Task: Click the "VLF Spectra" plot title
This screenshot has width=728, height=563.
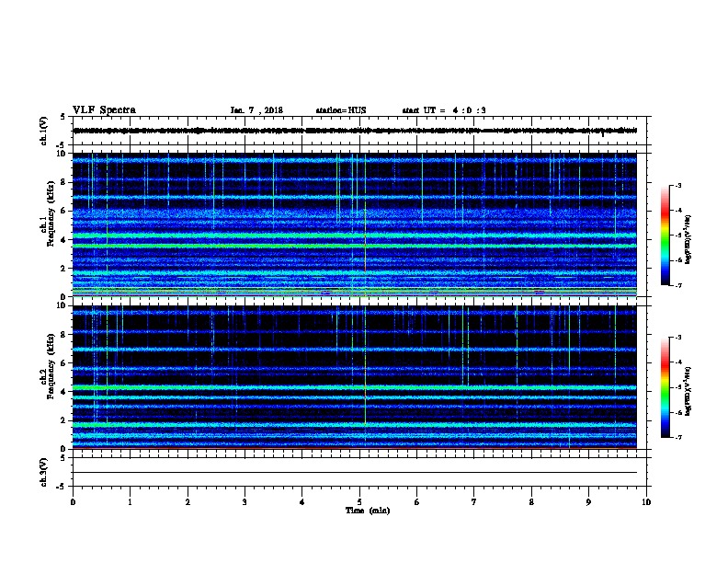Action: click(104, 110)
